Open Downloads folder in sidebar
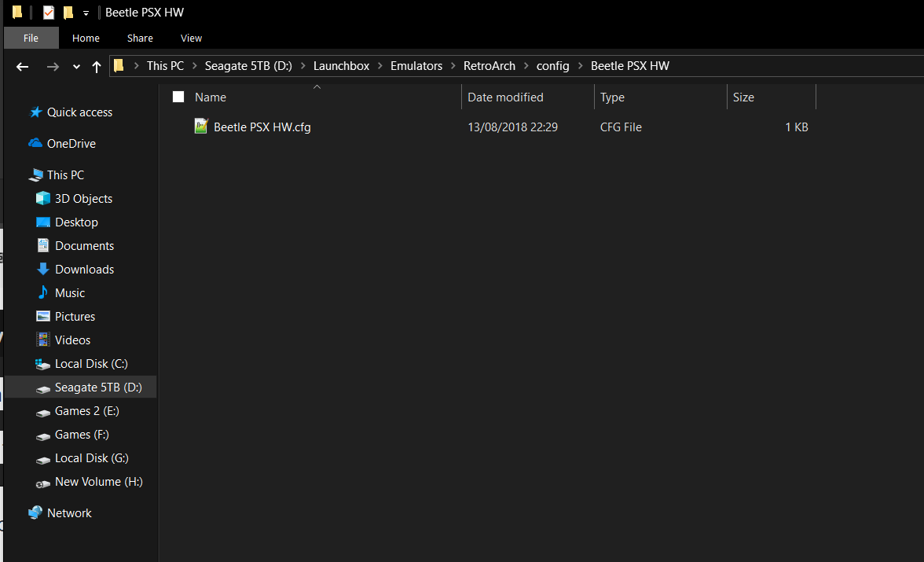Screen dimensions: 924x562 tap(84, 270)
